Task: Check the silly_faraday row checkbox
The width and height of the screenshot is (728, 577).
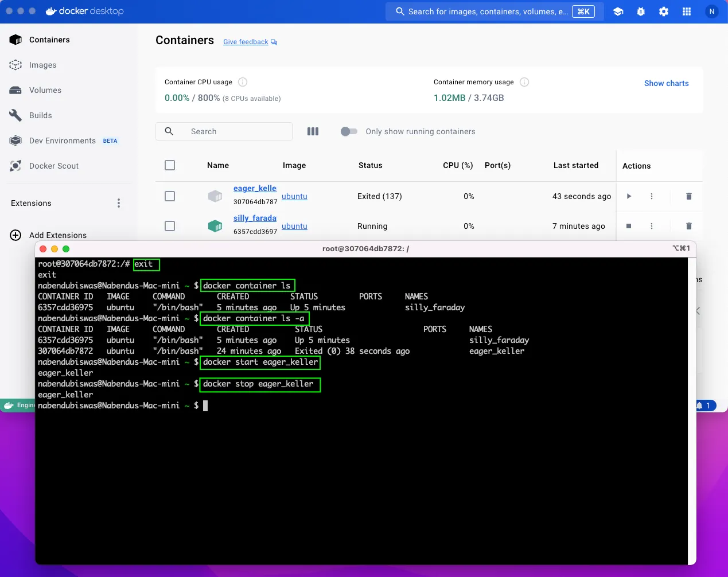Action: pyautogui.click(x=170, y=226)
